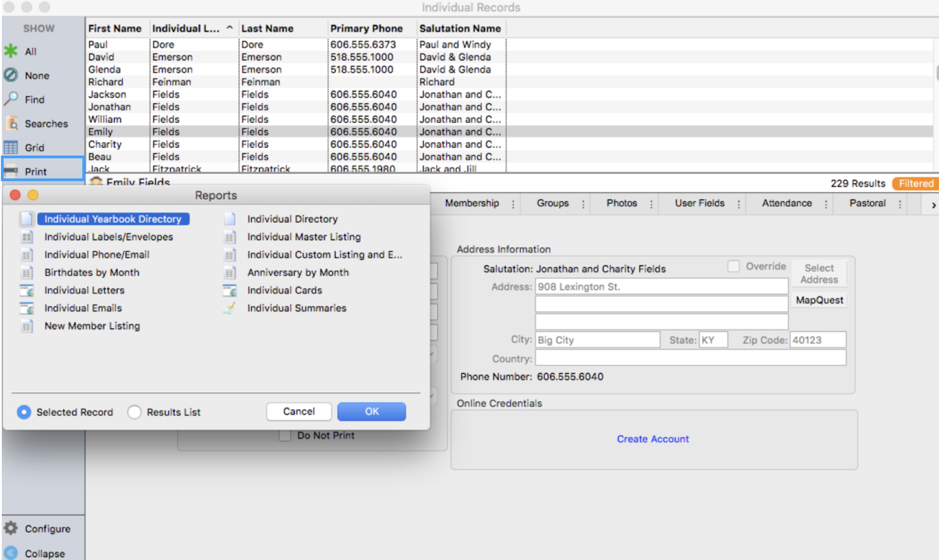Enable the Do Not Print checkbox
Image resolution: width=939 pixels, height=560 pixels.
(285, 435)
